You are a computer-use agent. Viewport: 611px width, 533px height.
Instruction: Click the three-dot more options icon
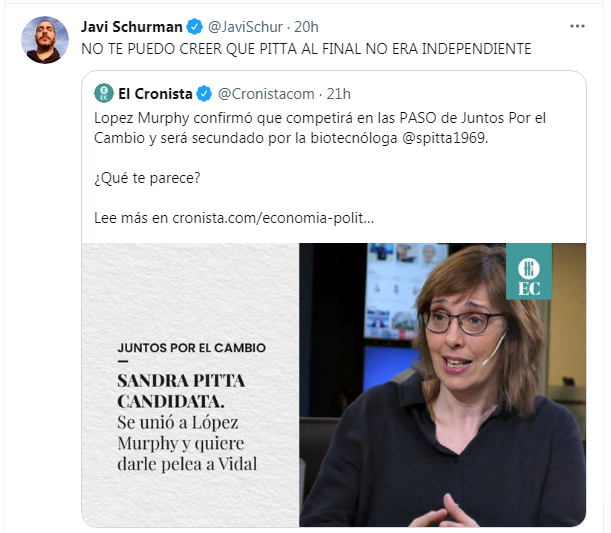pyautogui.click(x=577, y=26)
